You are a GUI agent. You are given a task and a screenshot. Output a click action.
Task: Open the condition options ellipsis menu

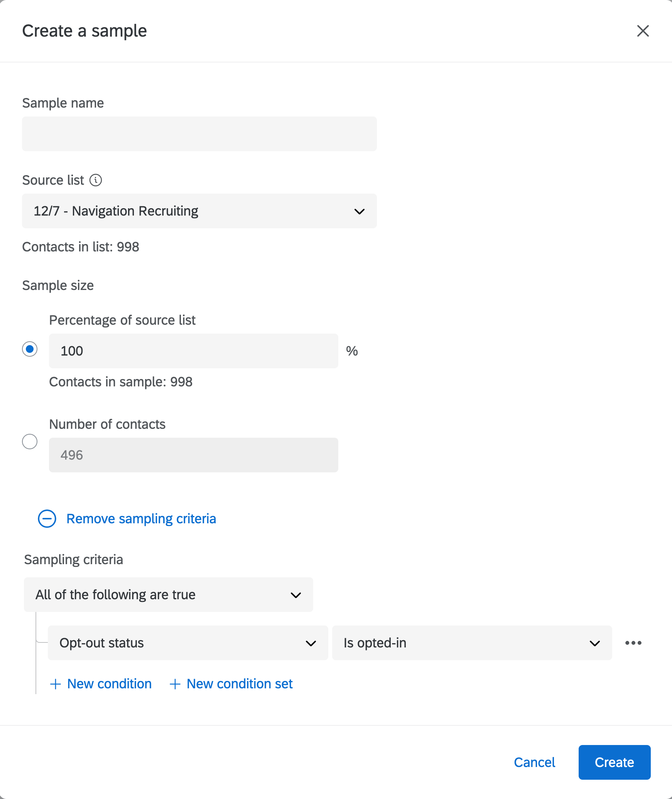[x=633, y=642]
